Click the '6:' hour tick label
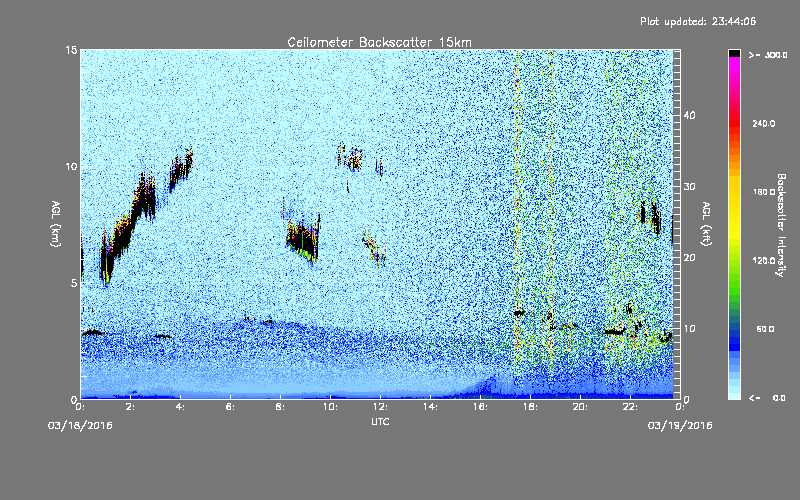 [x=231, y=407]
